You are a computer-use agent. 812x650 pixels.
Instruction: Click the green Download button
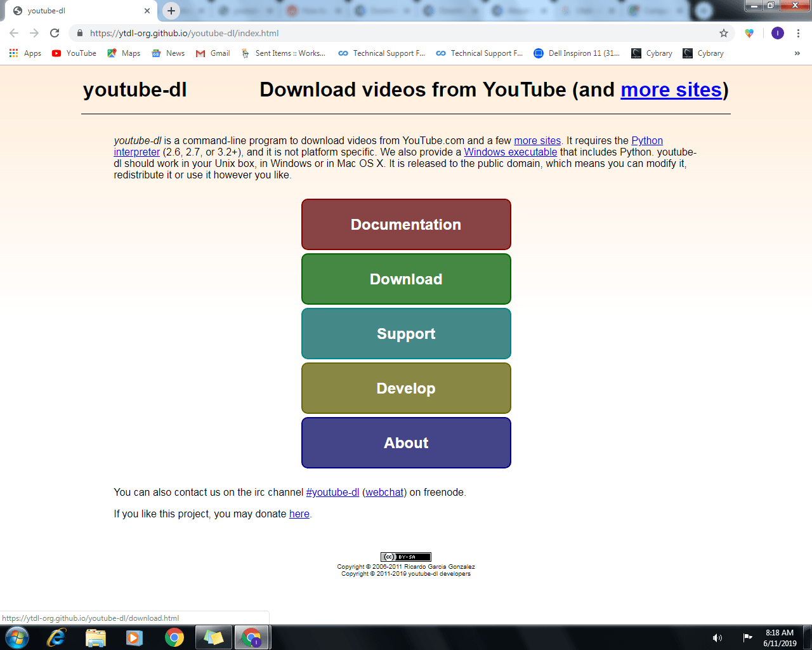(x=406, y=279)
